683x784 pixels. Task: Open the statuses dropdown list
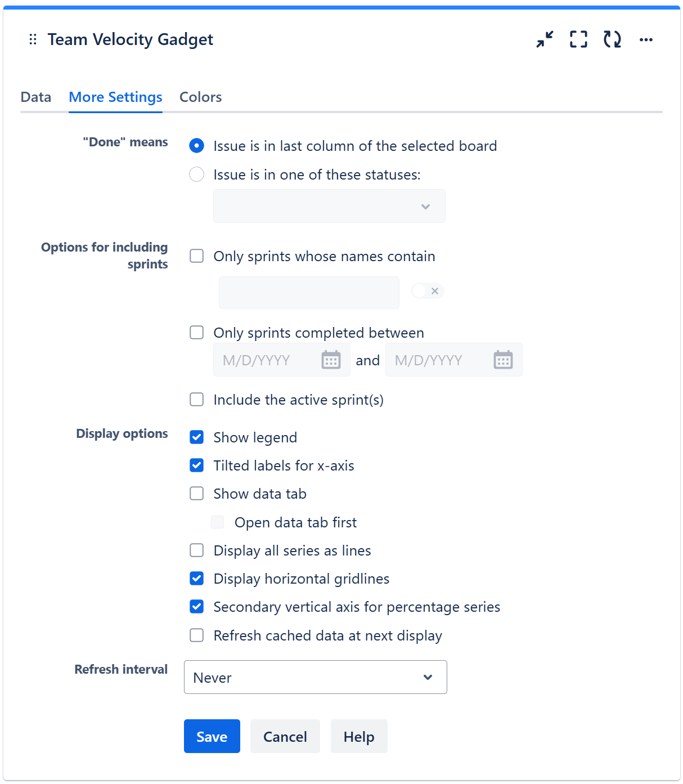329,207
